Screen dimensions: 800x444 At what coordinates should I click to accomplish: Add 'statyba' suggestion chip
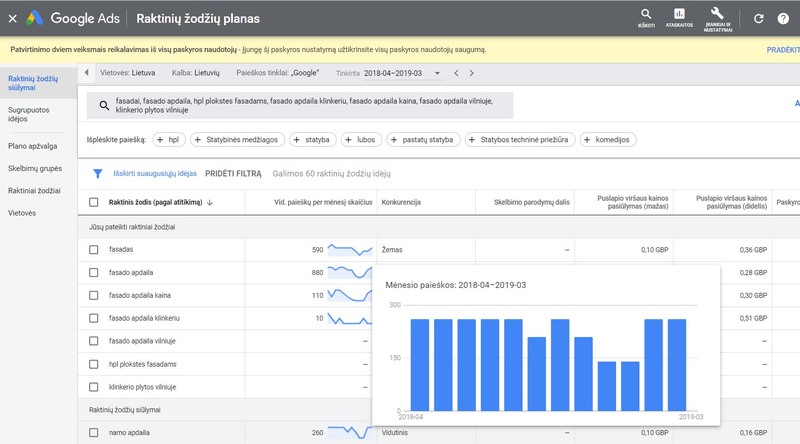[x=312, y=140]
